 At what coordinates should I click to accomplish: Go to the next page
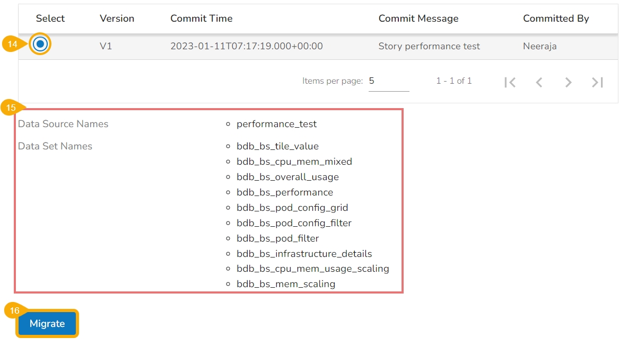pos(568,82)
